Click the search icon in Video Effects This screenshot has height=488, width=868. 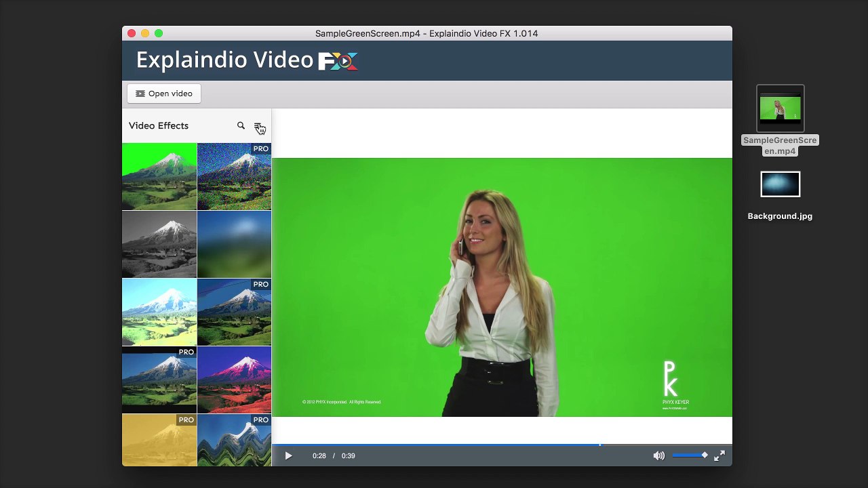(x=241, y=125)
